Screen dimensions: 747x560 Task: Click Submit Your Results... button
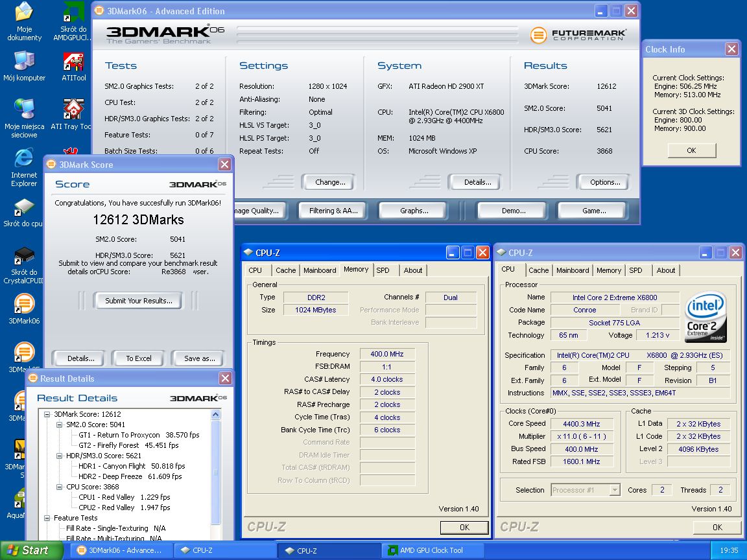[x=137, y=301]
